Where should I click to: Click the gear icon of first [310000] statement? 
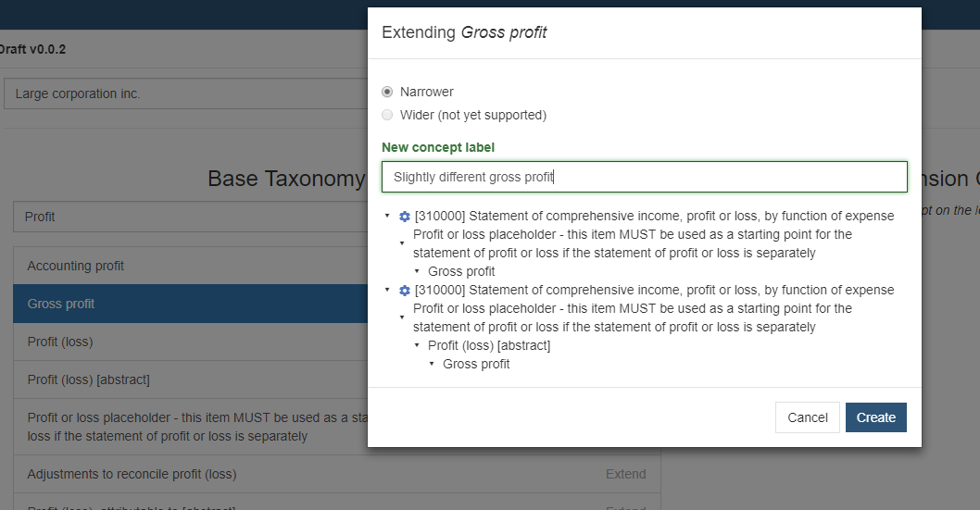[x=405, y=217]
